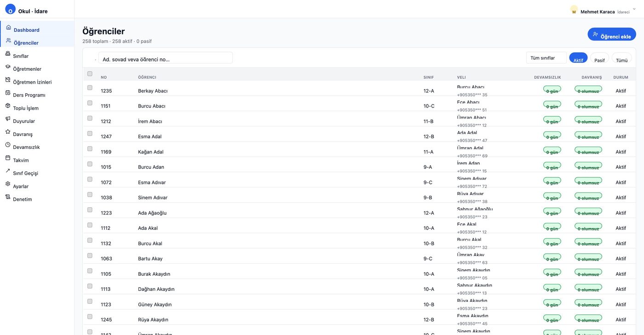
Task: Tick the checkbox for Esma Adıvar
Action: click(x=90, y=179)
